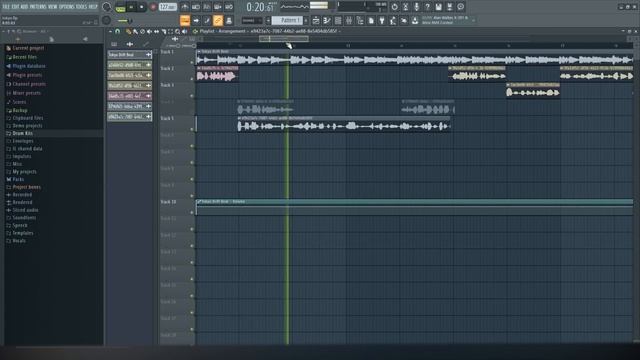Choose the playlist select tool
Image resolution: width=640 pixels, height=360 pixels.
pyautogui.click(x=171, y=31)
